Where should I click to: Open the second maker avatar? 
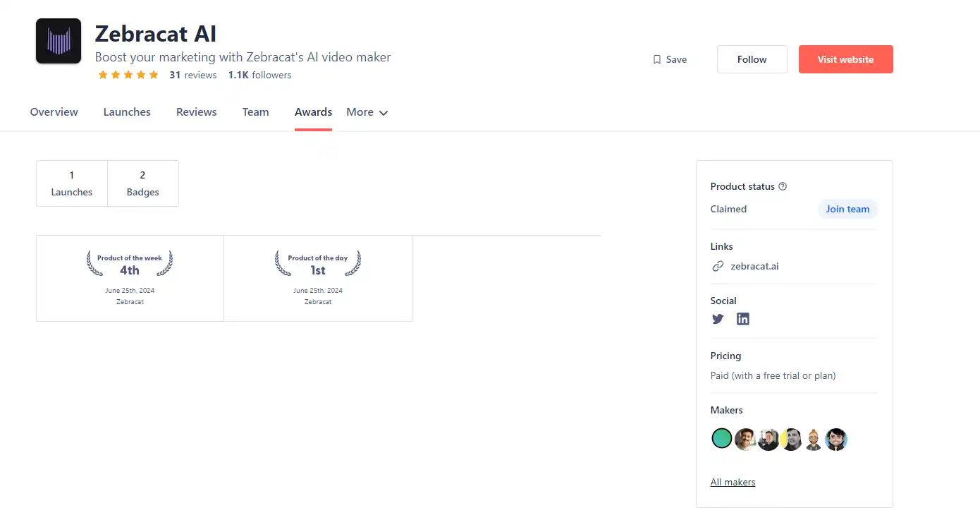(745, 439)
